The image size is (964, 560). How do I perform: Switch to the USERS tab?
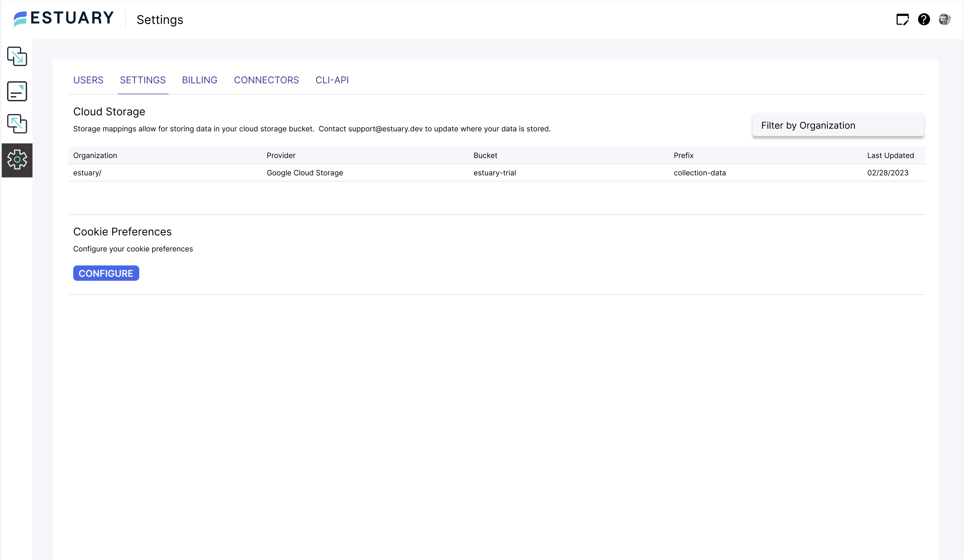[88, 80]
